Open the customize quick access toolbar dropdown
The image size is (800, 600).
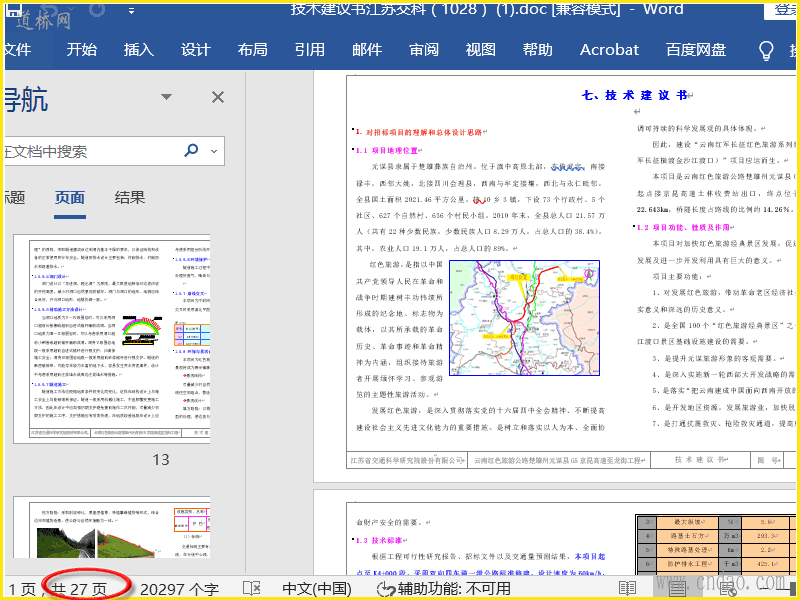(131, 11)
